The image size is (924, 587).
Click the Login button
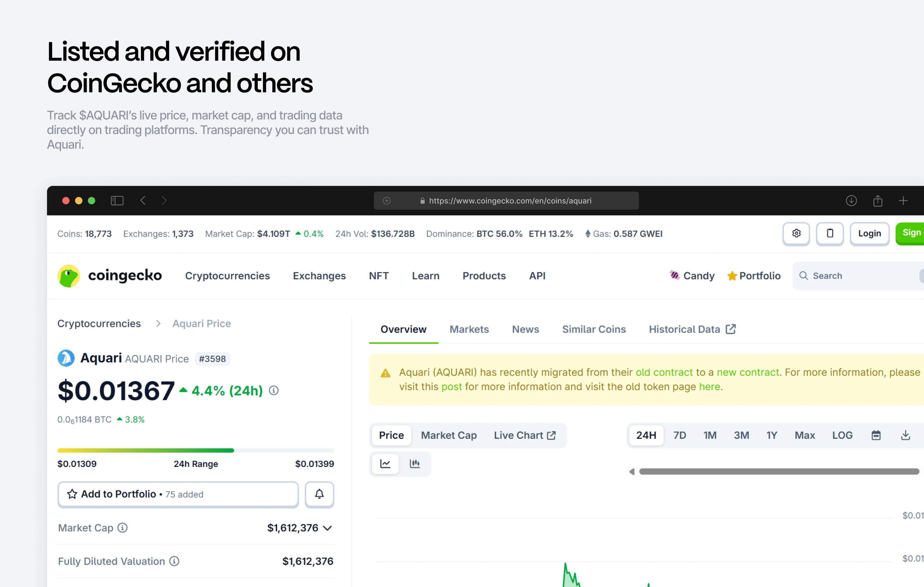[x=869, y=234]
